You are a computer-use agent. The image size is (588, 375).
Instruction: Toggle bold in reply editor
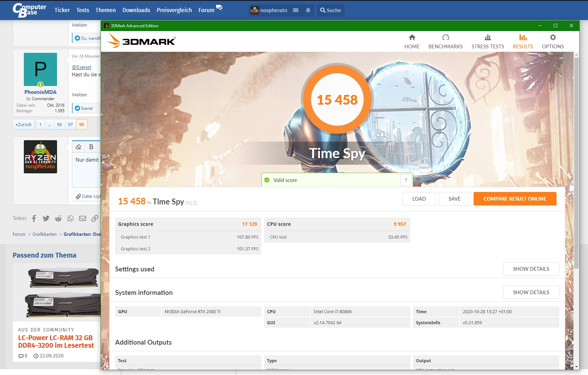click(91, 147)
